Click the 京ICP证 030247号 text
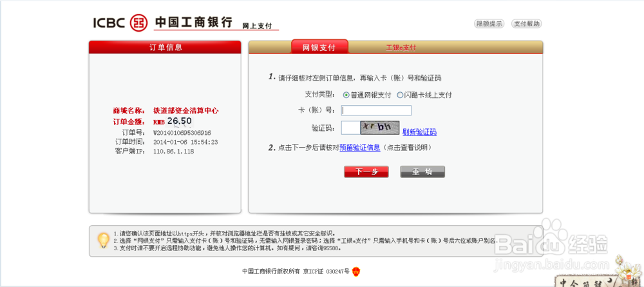The image size is (644, 287). tap(326, 272)
